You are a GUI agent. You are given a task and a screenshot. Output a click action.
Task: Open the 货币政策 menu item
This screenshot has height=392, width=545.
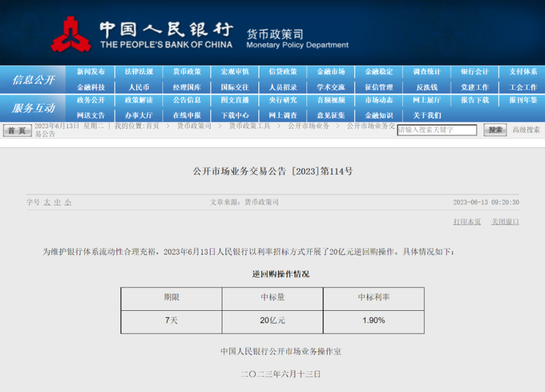point(187,72)
